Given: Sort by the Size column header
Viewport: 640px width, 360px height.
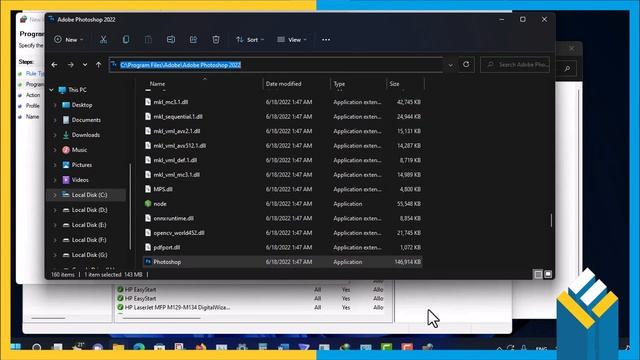Looking at the screenshot, I should [394, 84].
